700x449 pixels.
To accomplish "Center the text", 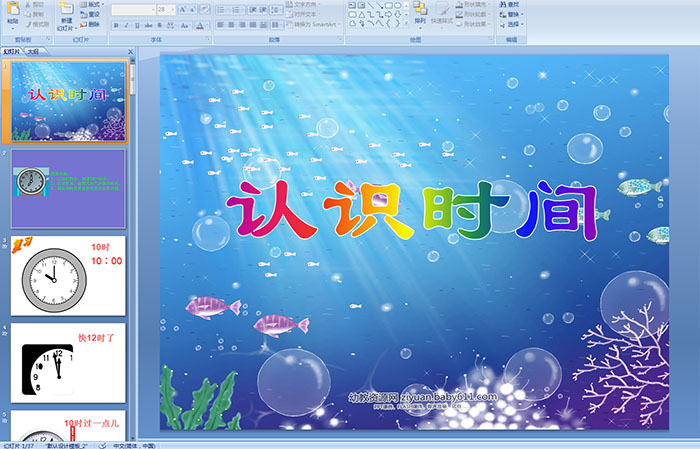I will (x=231, y=25).
